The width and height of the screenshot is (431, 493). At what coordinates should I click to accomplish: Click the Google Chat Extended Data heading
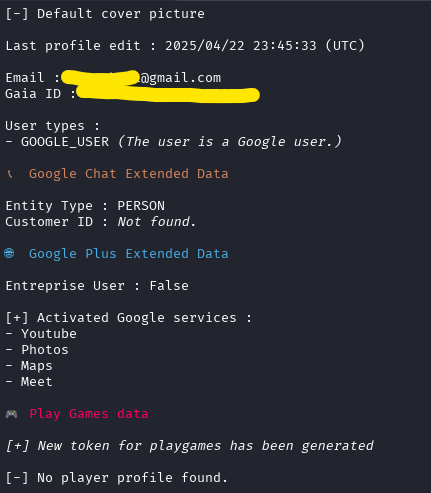129,174
